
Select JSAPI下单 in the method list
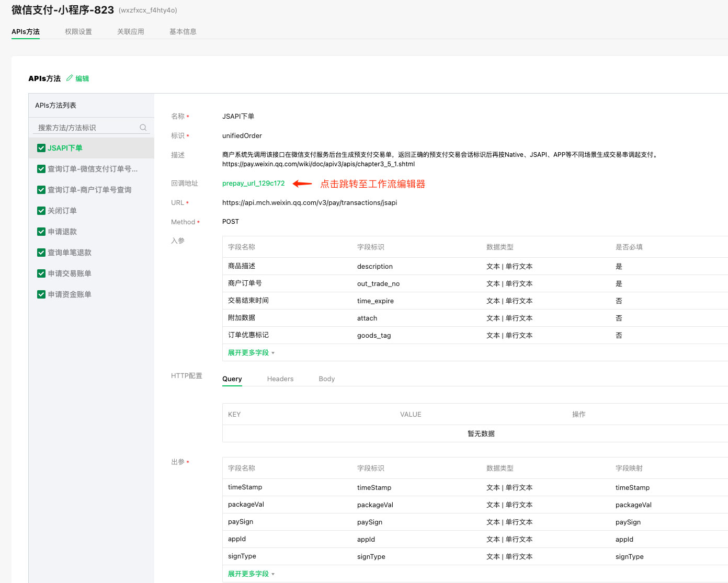pyautogui.click(x=65, y=148)
